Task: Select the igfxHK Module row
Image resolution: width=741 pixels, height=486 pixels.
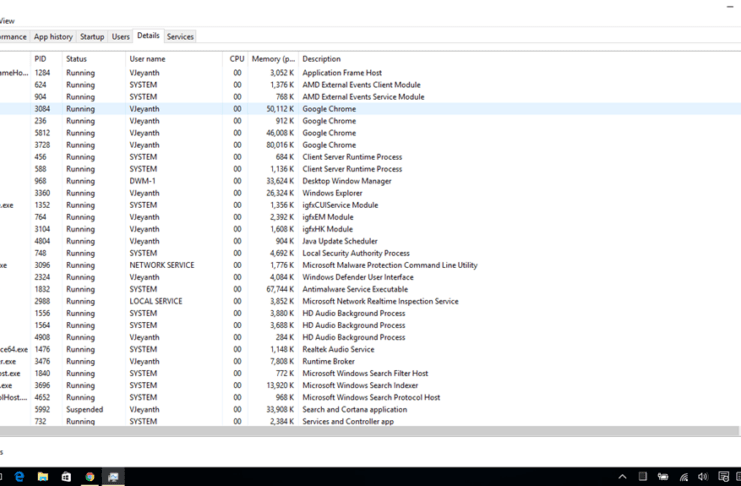Action: point(370,229)
